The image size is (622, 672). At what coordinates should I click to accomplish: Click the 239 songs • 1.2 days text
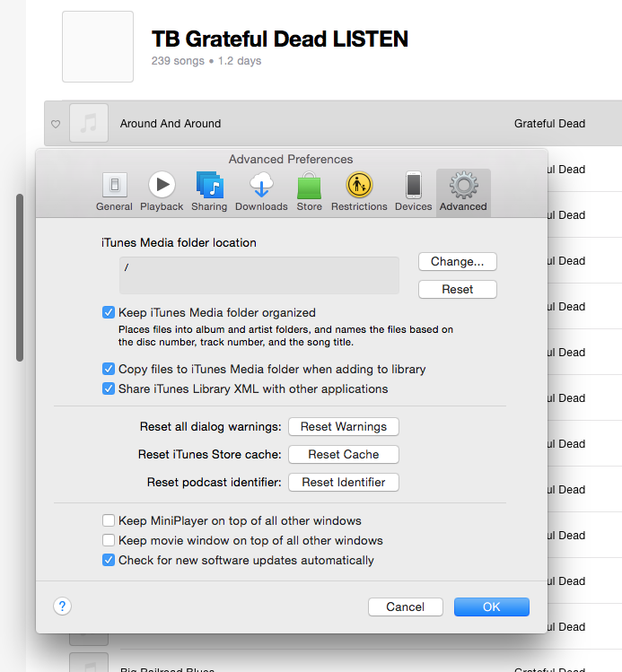[206, 61]
